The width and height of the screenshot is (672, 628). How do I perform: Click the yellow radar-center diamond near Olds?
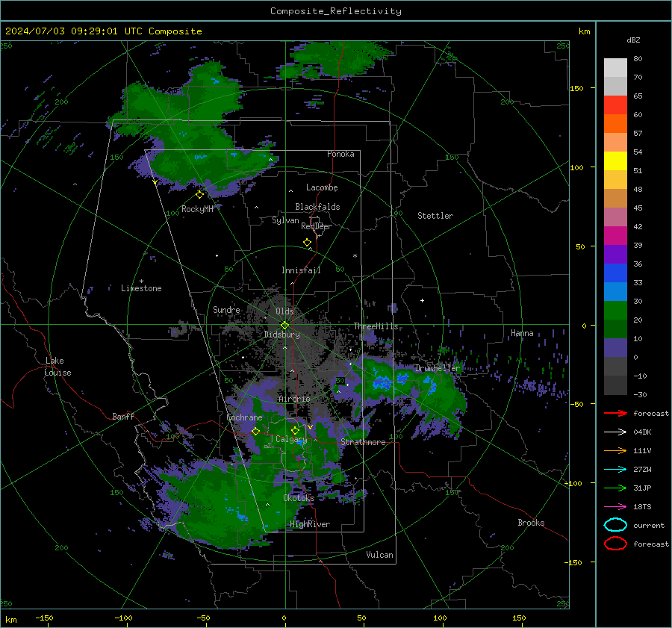pos(284,325)
